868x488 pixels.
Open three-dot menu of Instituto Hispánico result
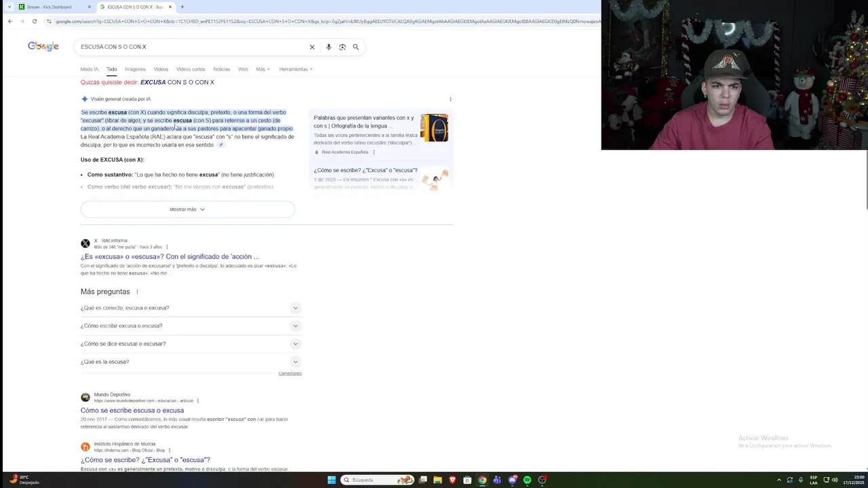tap(170, 450)
